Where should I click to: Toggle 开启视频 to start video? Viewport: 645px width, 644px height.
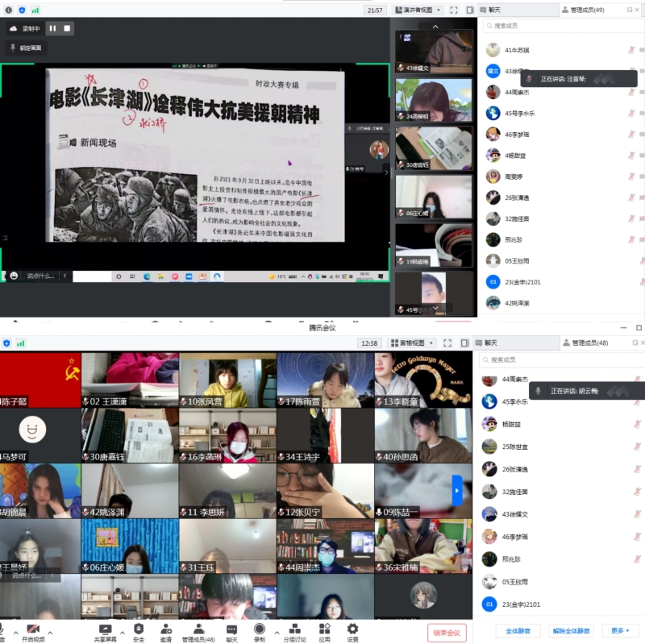33,633
